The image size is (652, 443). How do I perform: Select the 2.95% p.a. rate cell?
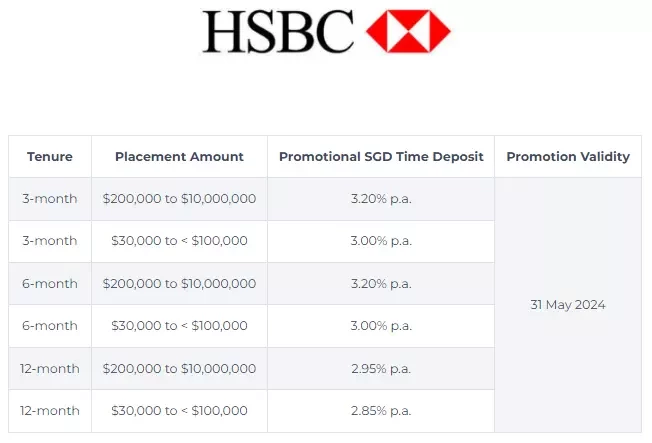tap(381, 369)
